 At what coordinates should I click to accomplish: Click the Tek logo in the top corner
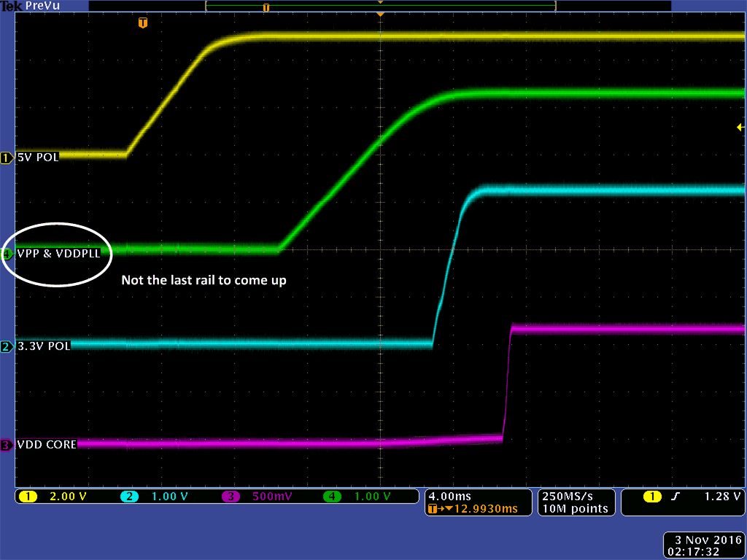click(11, 6)
